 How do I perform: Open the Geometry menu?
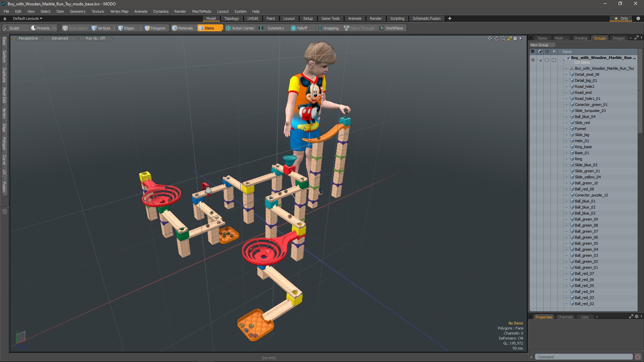77,11
